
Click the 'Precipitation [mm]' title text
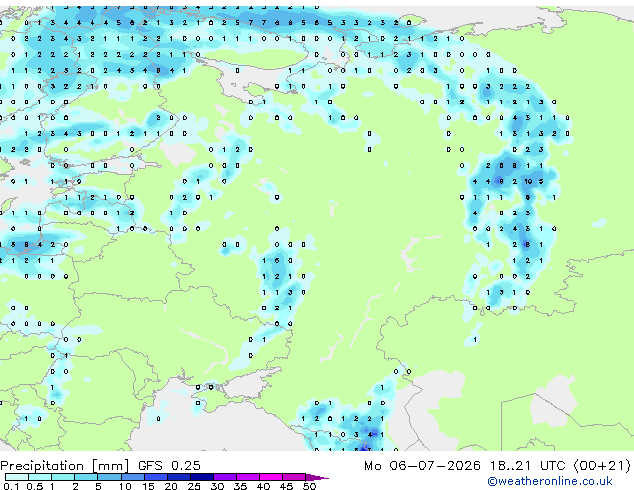point(65,466)
